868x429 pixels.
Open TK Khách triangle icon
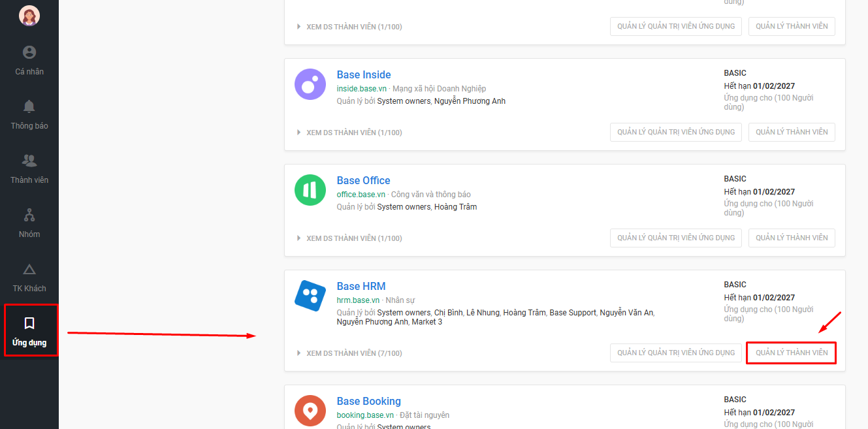coord(29,269)
